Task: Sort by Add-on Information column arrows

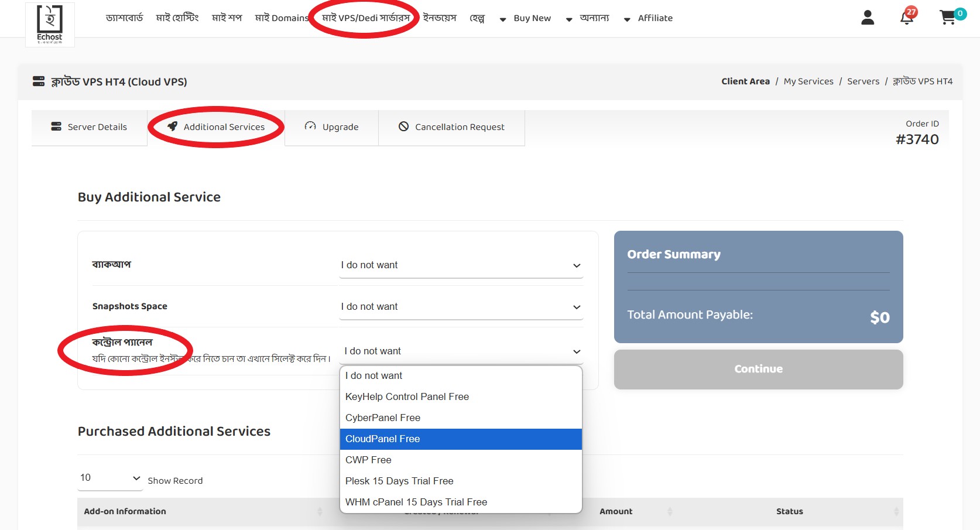Action: [x=320, y=511]
